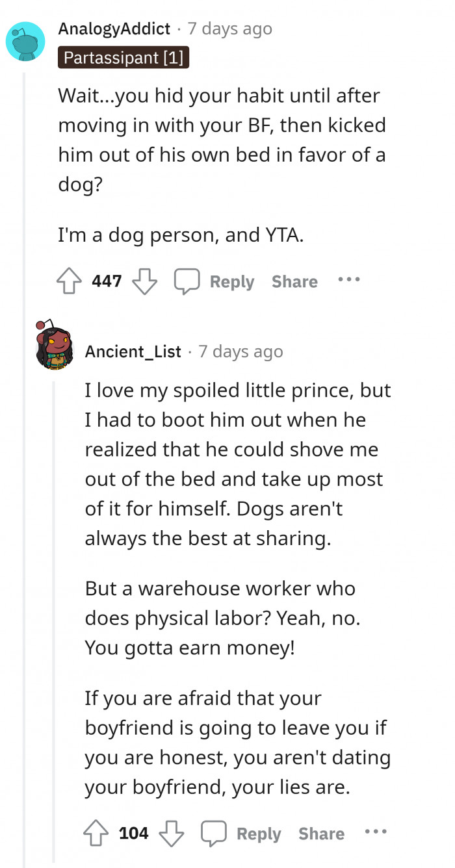The image size is (455, 868).
Task: Click AnalogyAddict's 7 days ago timestamp
Action: coord(229,29)
